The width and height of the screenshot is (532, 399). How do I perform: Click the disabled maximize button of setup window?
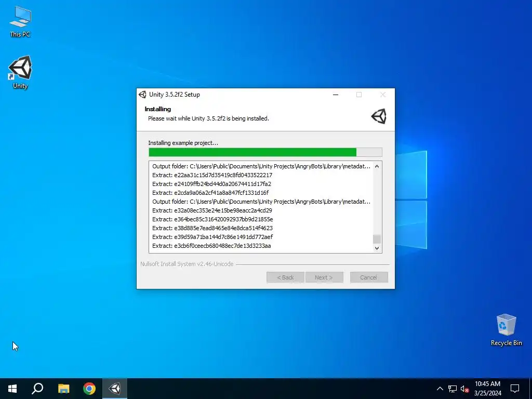point(359,95)
